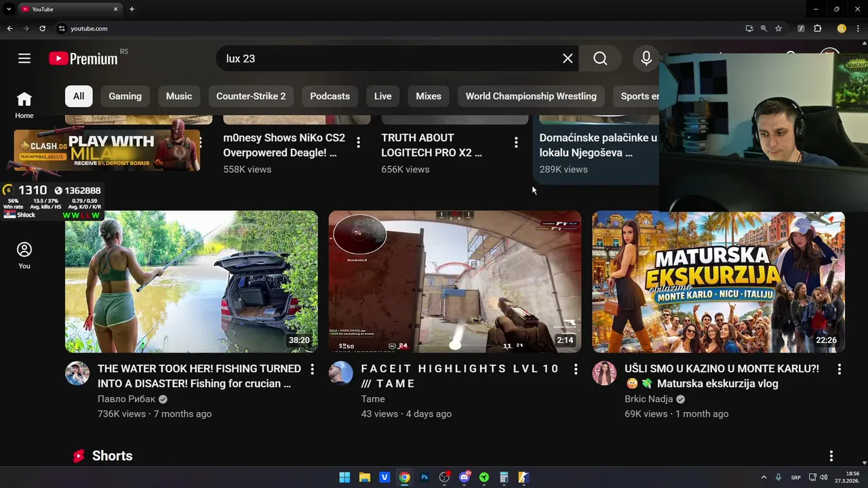Image resolution: width=868 pixels, height=488 pixels.
Task: Open more options for FACEIT Highlights video
Action: [x=576, y=369]
